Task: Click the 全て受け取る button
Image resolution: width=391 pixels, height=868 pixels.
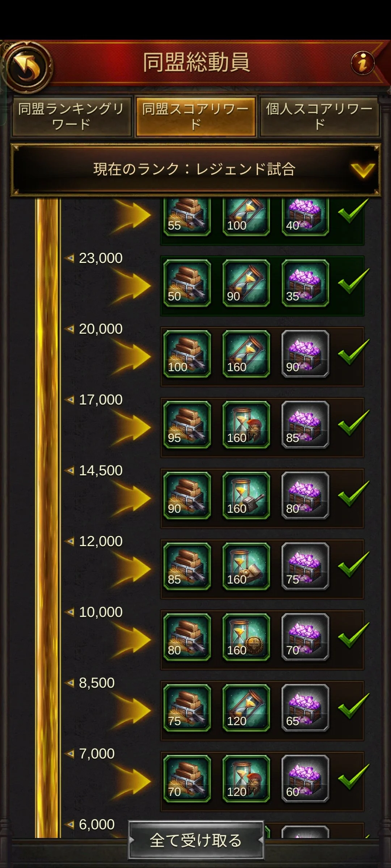Action: coord(196,840)
